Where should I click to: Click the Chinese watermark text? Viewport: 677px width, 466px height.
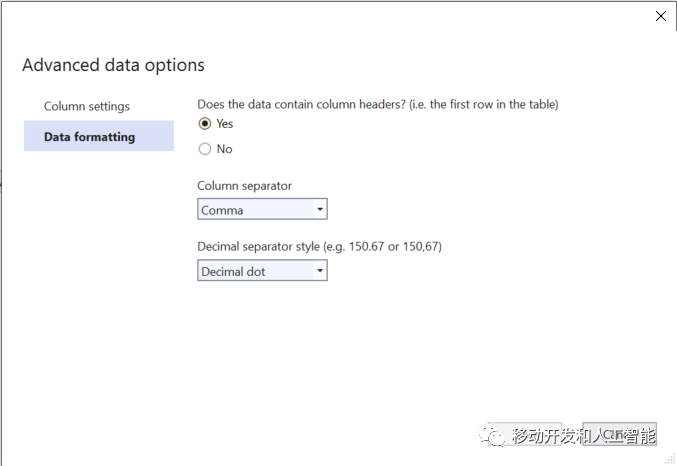[584, 435]
